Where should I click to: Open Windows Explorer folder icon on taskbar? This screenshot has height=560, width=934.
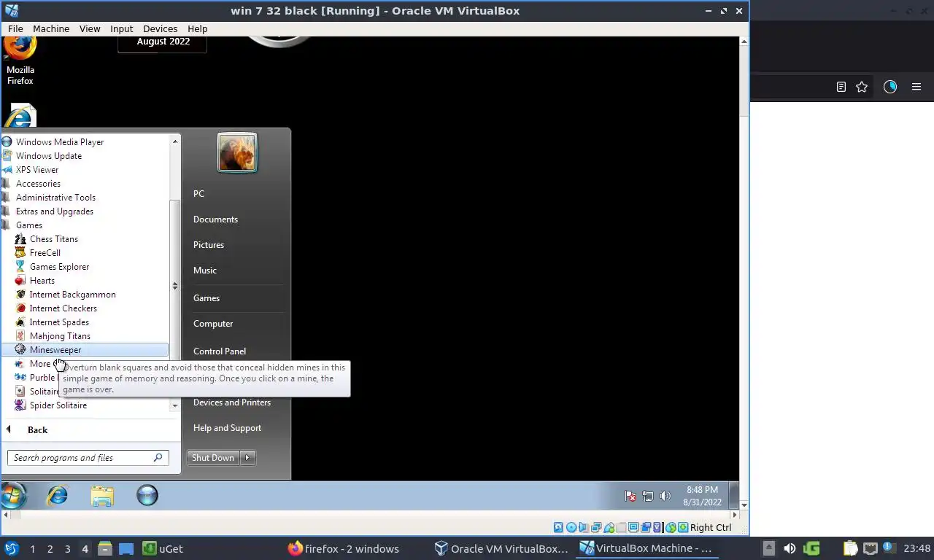coord(102,496)
